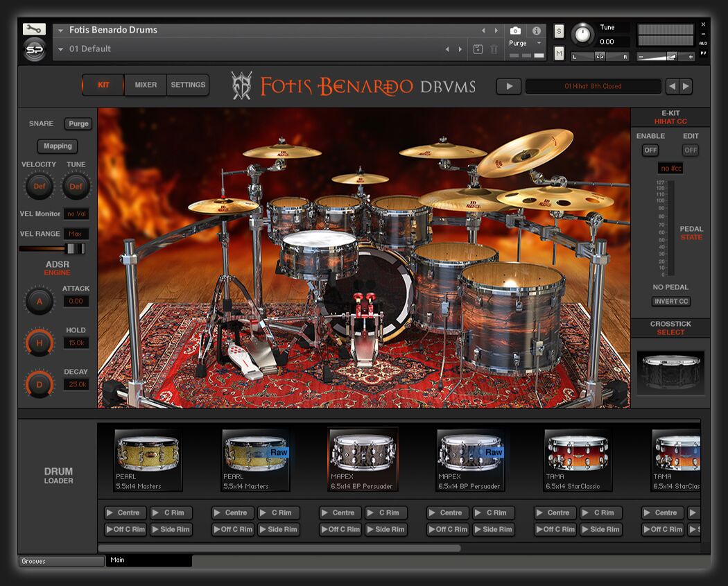The width and height of the screenshot is (728, 586).
Task: Preview the Centre hit of first Pearl snare
Action: click(123, 513)
